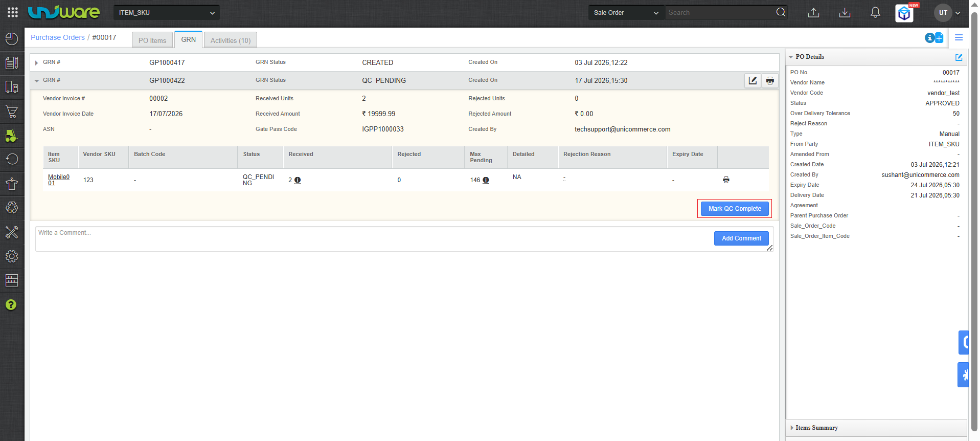Open the Activities (10) tab
Screen dimensions: 980x441
(231, 40)
